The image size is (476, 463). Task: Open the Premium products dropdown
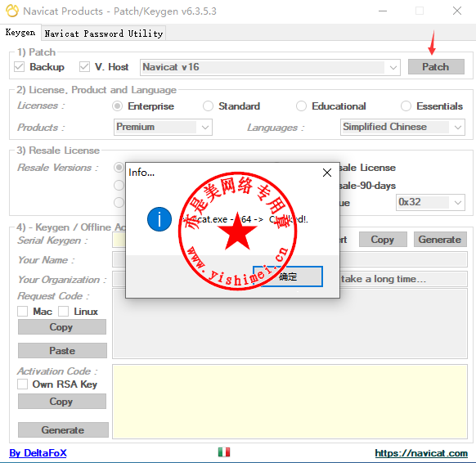tap(163, 127)
